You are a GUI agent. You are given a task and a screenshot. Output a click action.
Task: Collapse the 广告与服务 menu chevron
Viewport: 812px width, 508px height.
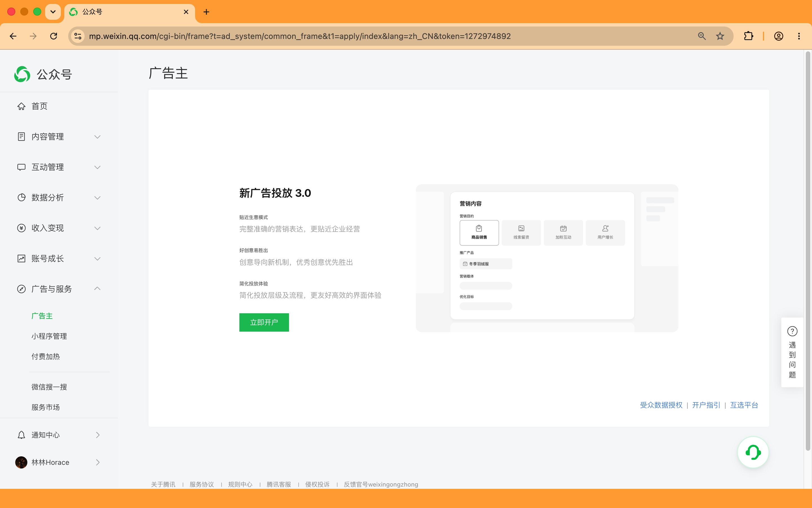(x=97, y=289)
